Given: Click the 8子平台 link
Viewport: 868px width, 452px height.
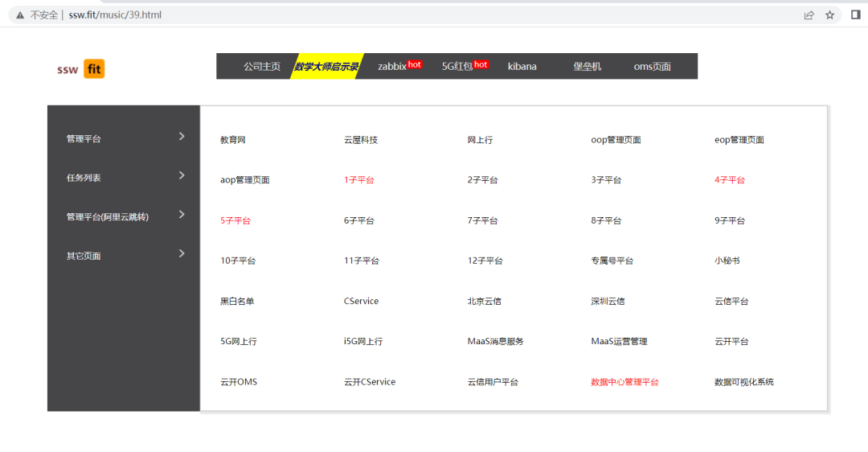Looking at the screenshot, I should point(606,220).
